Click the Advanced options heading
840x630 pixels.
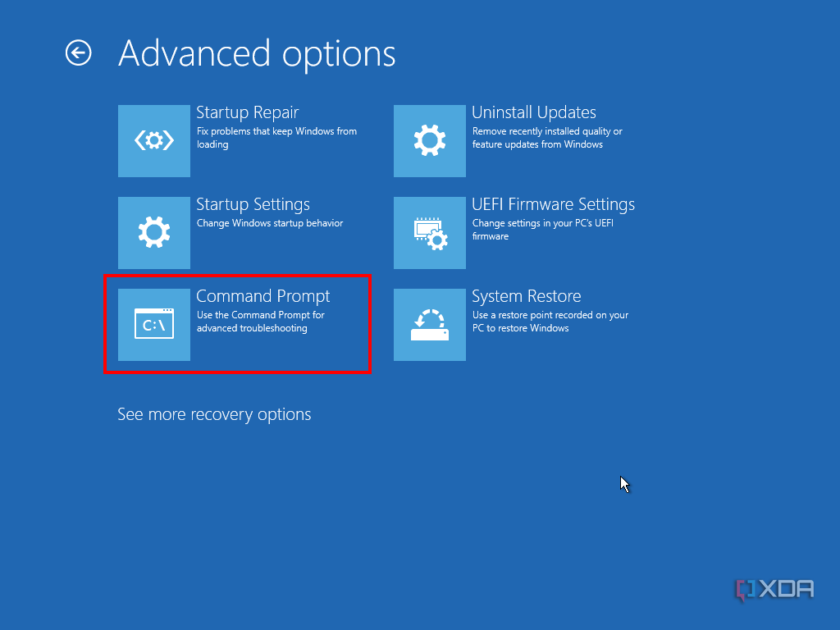[257, 54]
